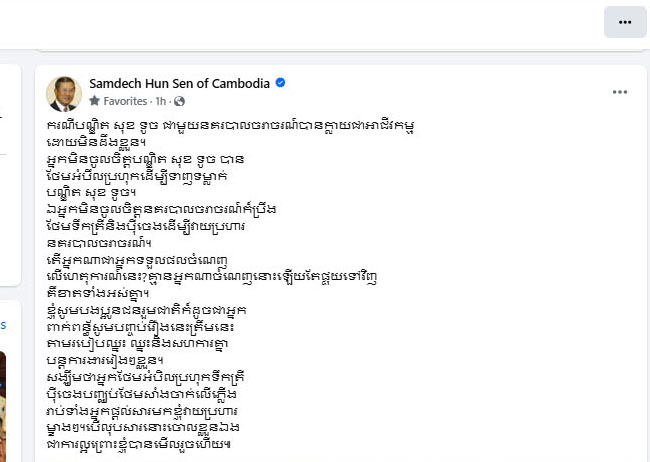
Task: Click the line គឺខាតទាំងអស់គ្នា។
Action: click(98, 293)
